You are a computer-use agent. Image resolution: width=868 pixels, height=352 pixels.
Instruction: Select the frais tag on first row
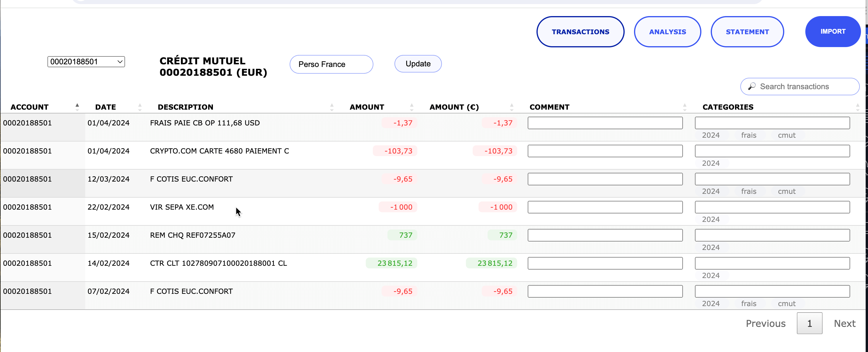click(x=749, y=135)
